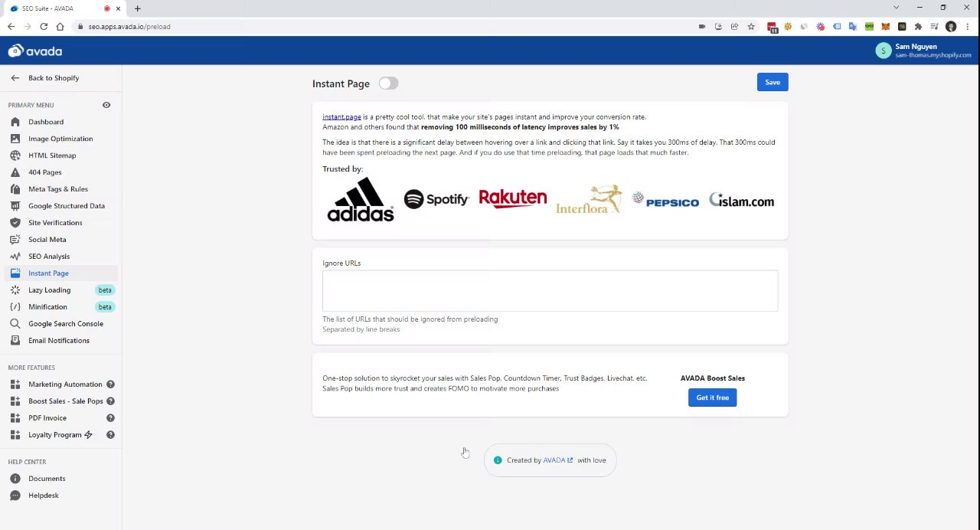Open Site Verifications page
The width and height of the screenshot is (980, 530).
55,223
